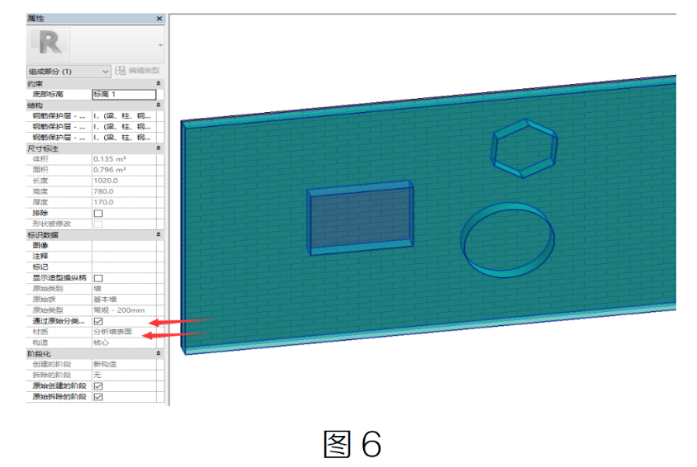The height and width of the screenshot is (467, 697).
Task: Select the third 钢筋保护层 value cell
Action: point(124,137)
